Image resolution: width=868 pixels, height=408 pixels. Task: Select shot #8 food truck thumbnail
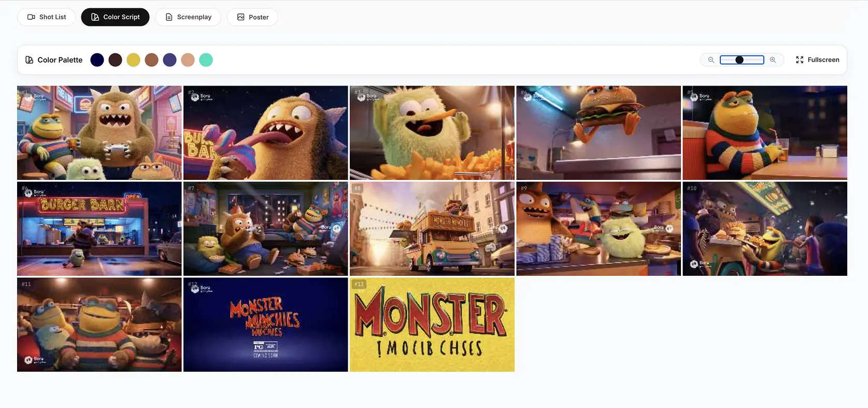click(432, 229)
